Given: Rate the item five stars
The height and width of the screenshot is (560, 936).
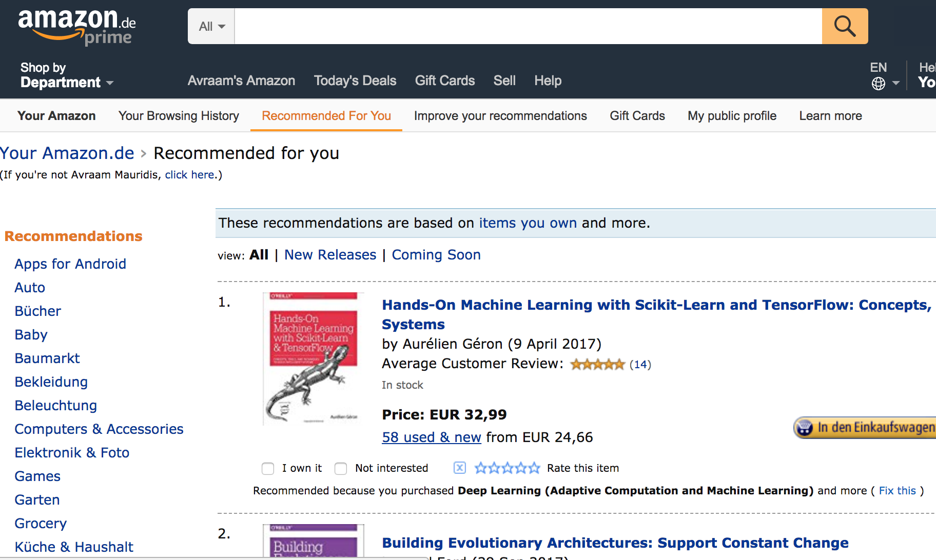Looking at the screenshot, I should [x=534, y=468].
